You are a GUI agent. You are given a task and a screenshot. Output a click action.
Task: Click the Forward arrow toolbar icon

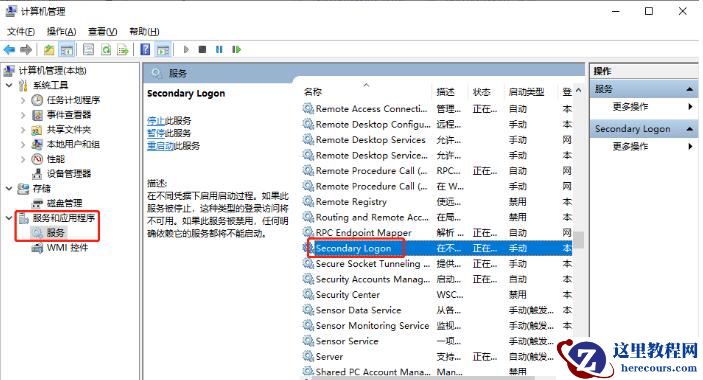(26, 49)
